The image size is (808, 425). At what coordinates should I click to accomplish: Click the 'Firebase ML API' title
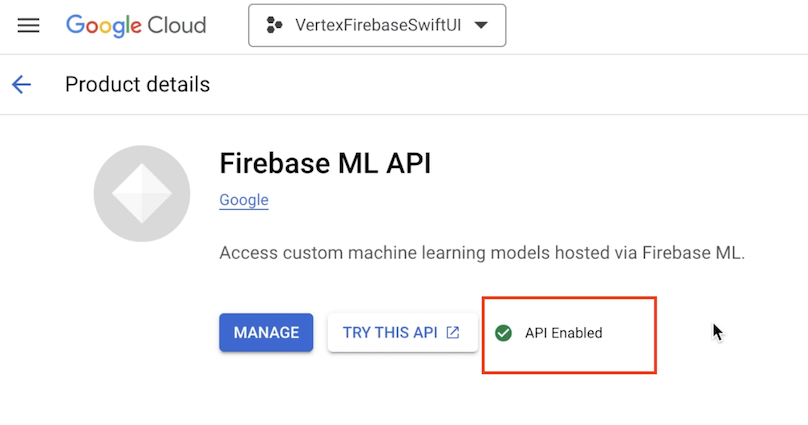tap(325, 163)
